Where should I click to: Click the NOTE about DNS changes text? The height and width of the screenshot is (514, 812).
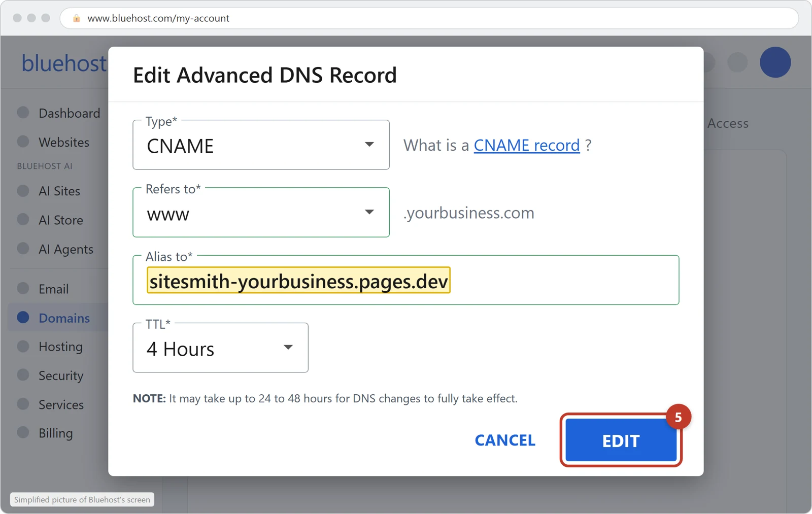point(325,399)
